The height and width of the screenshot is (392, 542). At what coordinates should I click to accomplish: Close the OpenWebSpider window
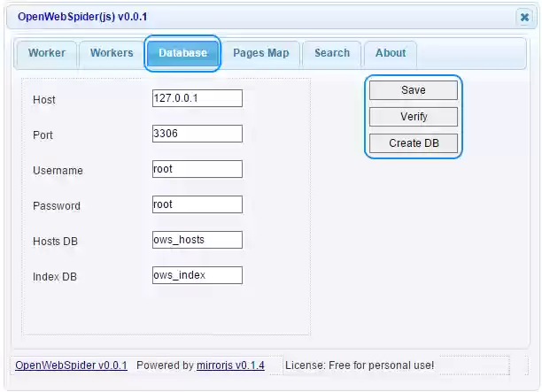pyautogui.click(x=524, y=17)
